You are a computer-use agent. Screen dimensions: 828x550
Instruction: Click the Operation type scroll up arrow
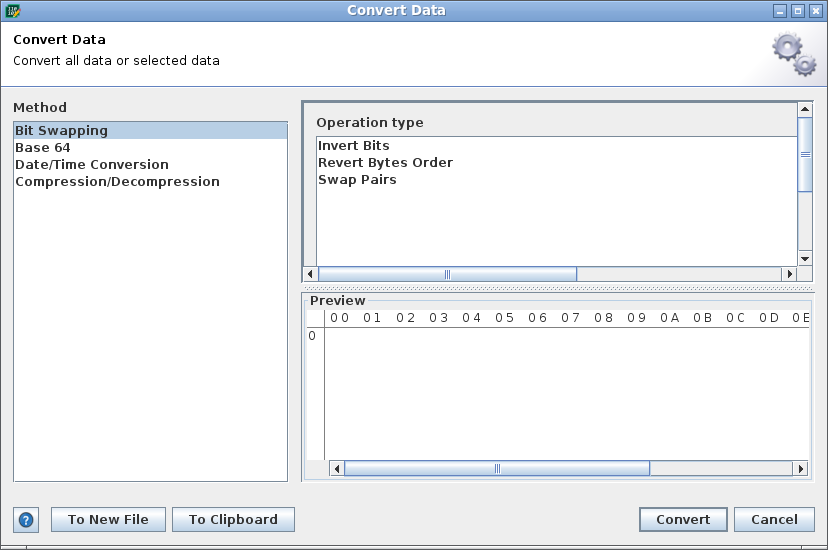pyautogui.click(x=805, y=109)
